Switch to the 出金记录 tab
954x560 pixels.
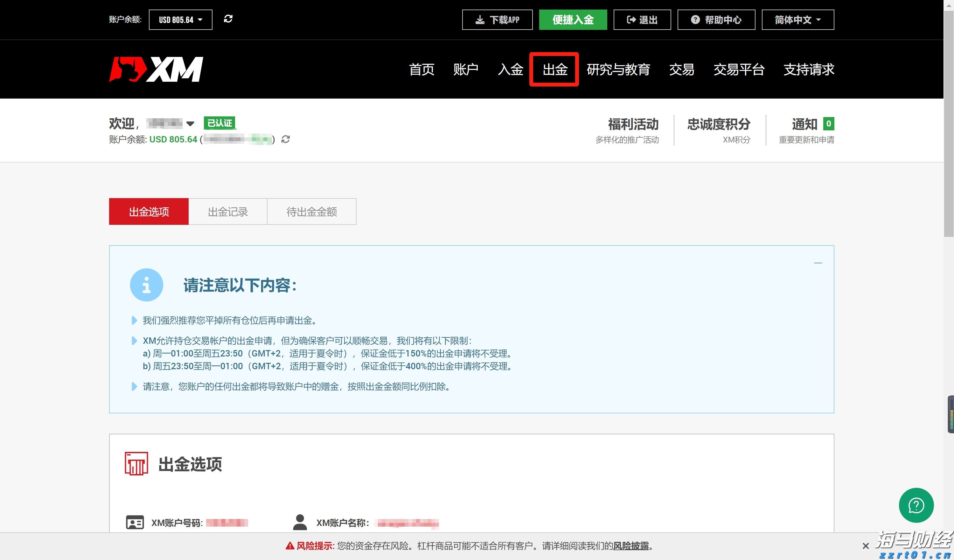point(228,211)
